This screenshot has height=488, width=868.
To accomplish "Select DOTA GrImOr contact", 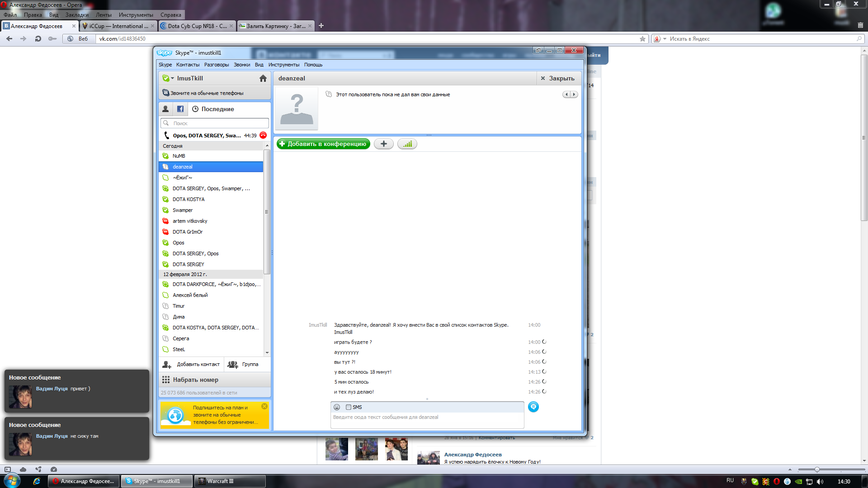I will pyautogui.click(x=211, y=232).
